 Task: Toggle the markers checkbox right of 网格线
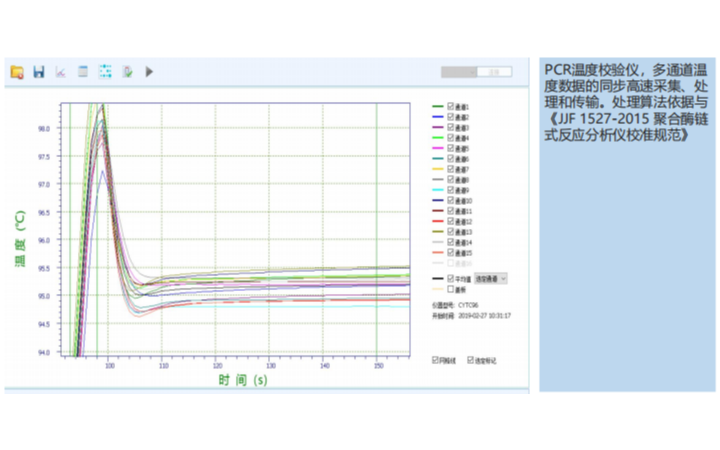pyautogui.click(x=471, y=360)
